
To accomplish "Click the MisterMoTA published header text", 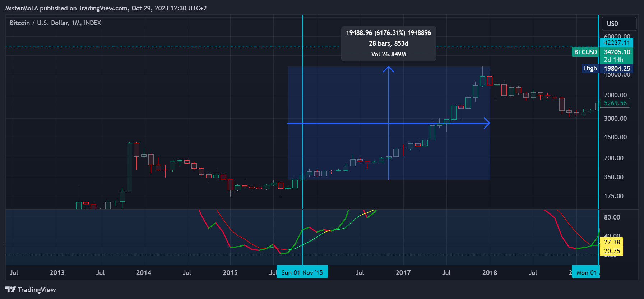I will pyautogui.click(x=106, y=8).
